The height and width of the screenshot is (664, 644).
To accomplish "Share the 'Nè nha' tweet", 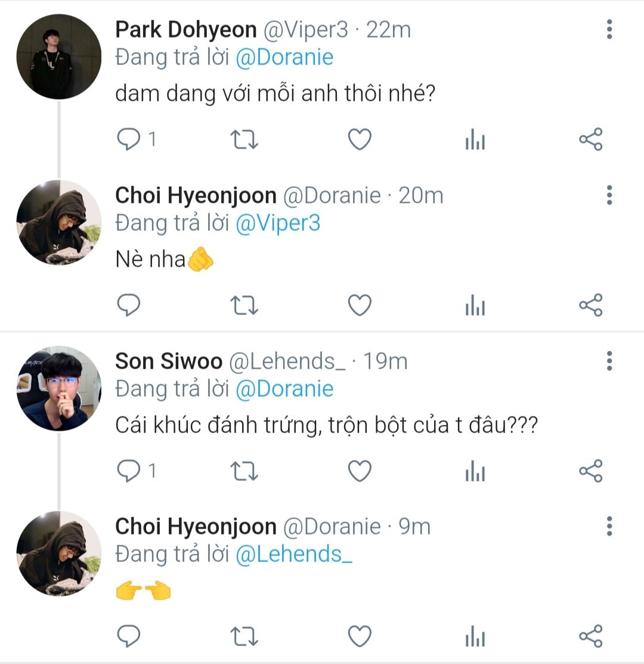I will click(591, 305).
